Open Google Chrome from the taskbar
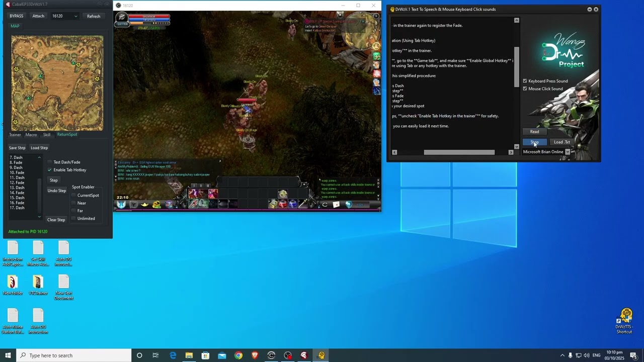 pos(238,355)
